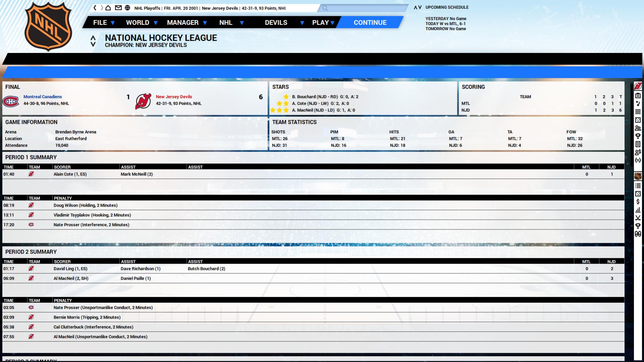The height and width of the screenshot is (362, 644).
Task: Click the bar chart statistics sidebar icon
Action: [638, 210]
